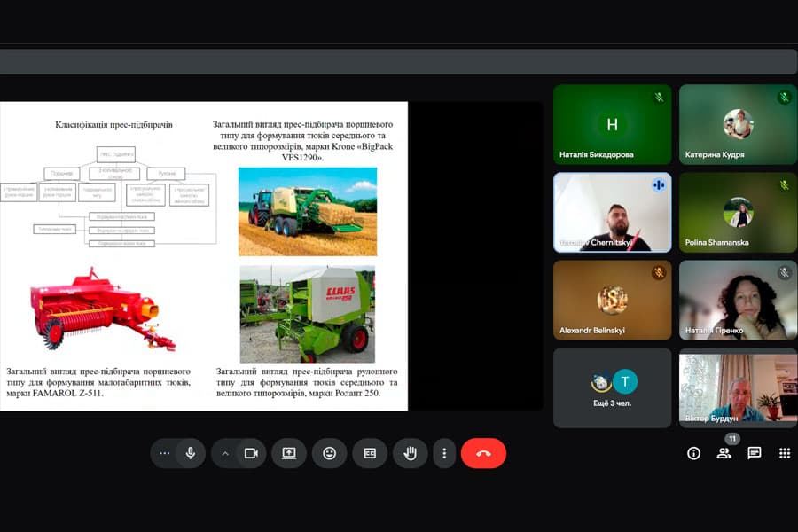Click muted mic icon on Polina Shamanska tile

tap(785, 184)
